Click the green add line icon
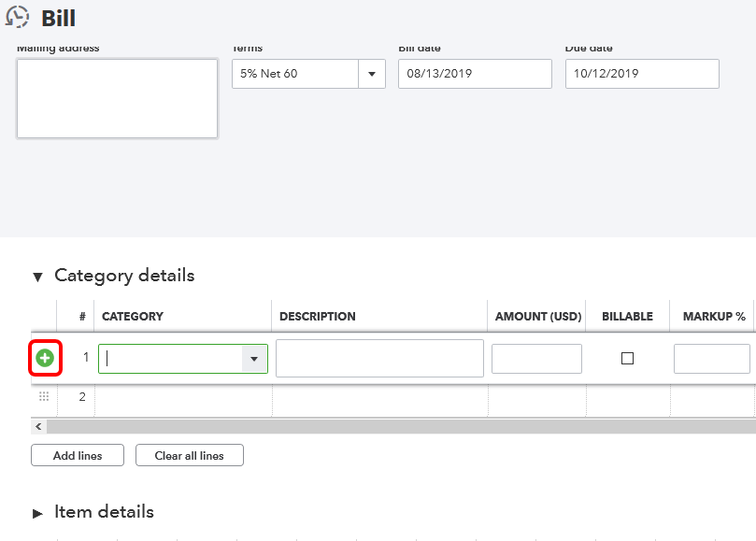This screenshot has height=541, width=756. 45,358
